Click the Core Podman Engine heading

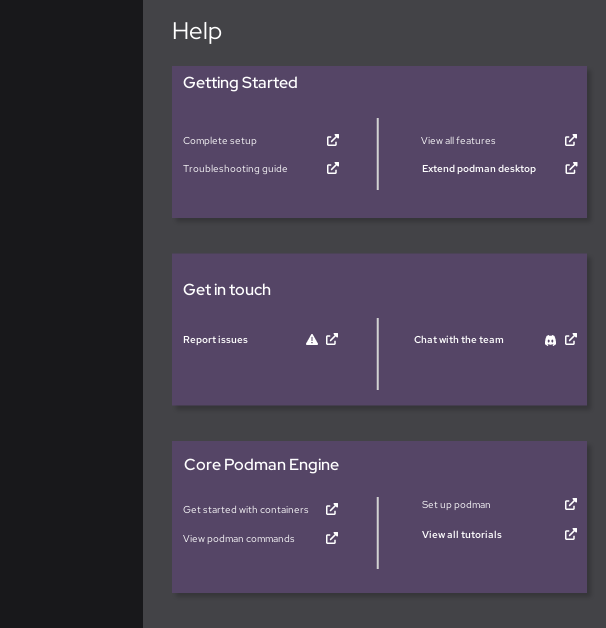click(261, 465)
